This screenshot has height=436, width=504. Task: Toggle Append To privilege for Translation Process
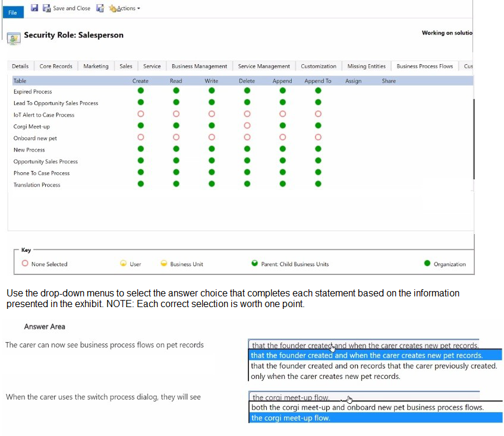tap(318, 184)
